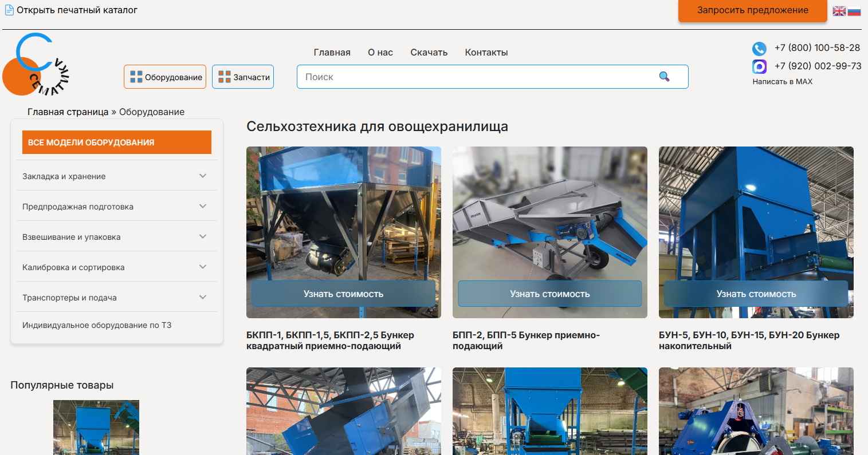Viewport: 868px width, 455px height.
Task: Click the document icon beside print catalog link
Action: [x=9, y=10]
